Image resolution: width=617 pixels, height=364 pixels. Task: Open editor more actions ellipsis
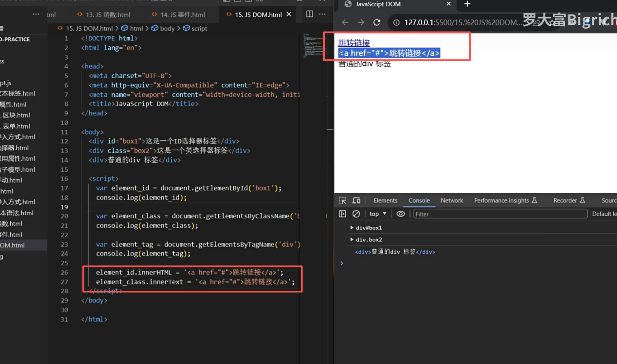coord(322,14)
